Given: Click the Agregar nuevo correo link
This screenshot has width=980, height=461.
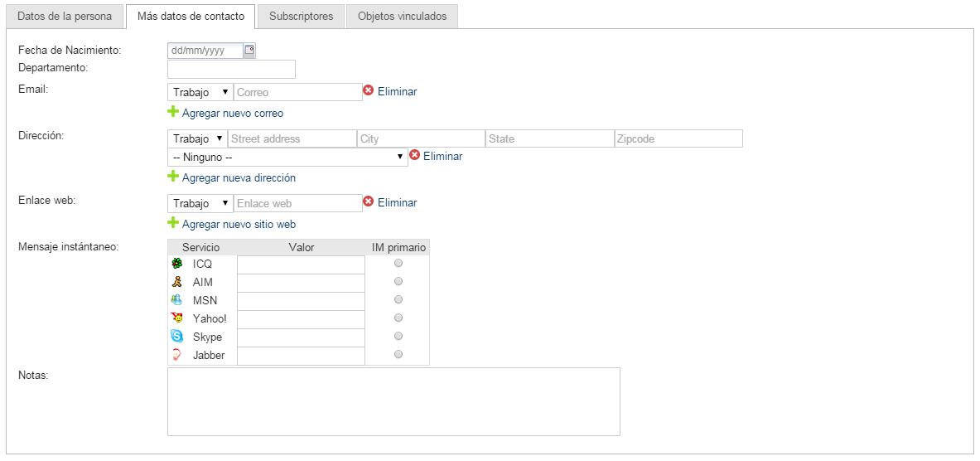Looking at the screenshot, I should 232,114.
